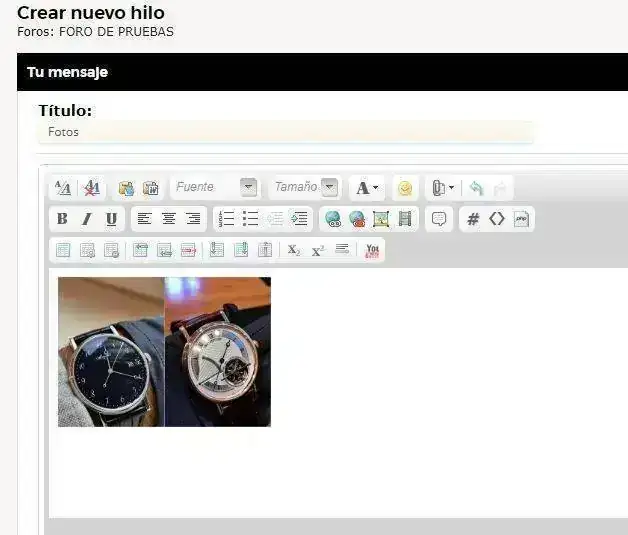Click the insert link globe icon

click(x=333, y=219)
